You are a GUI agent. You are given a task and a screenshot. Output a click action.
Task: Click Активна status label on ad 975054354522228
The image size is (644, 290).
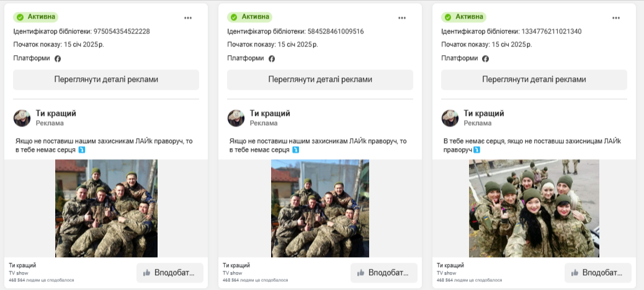point(41,17)
